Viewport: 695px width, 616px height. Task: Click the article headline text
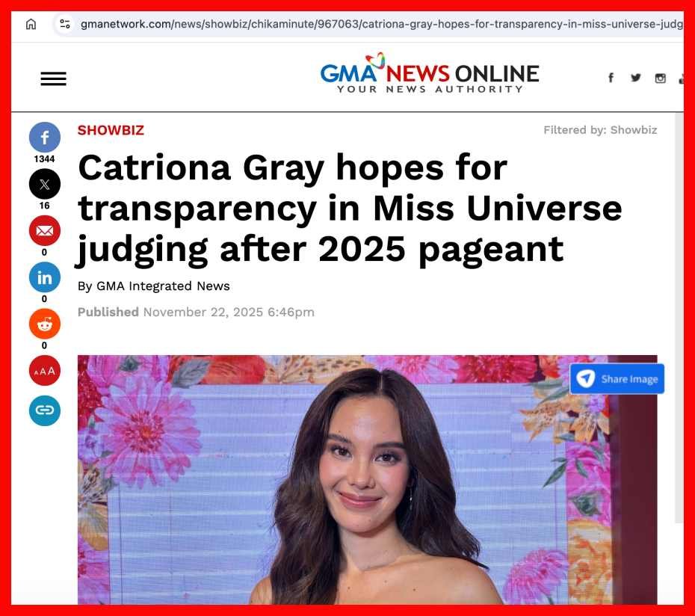click(x=350, y=209)
